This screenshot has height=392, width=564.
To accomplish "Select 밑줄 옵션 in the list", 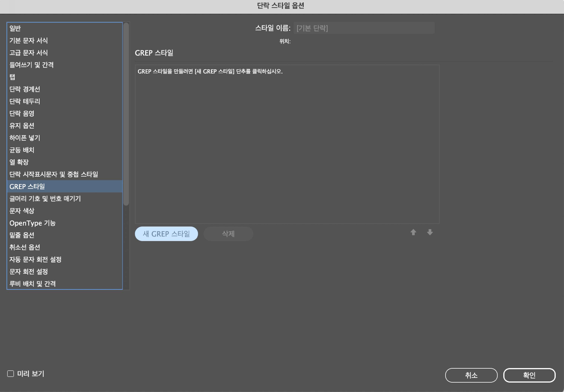I will [22, 235].
